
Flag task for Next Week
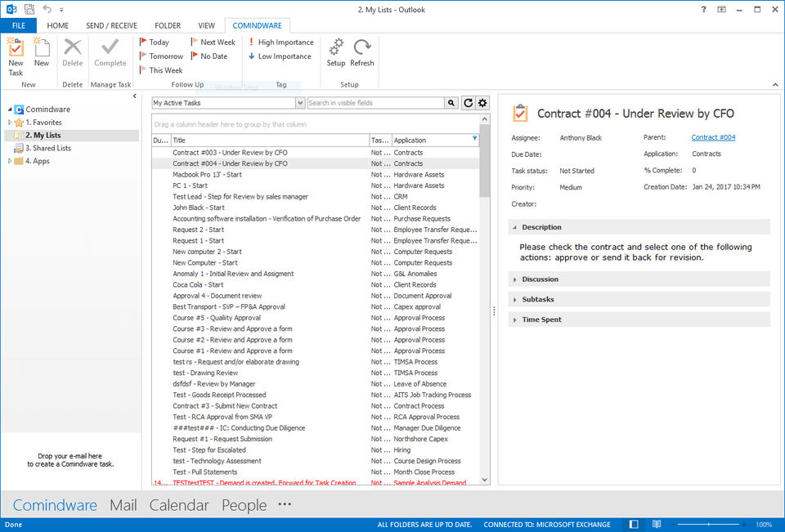point(213,42)
